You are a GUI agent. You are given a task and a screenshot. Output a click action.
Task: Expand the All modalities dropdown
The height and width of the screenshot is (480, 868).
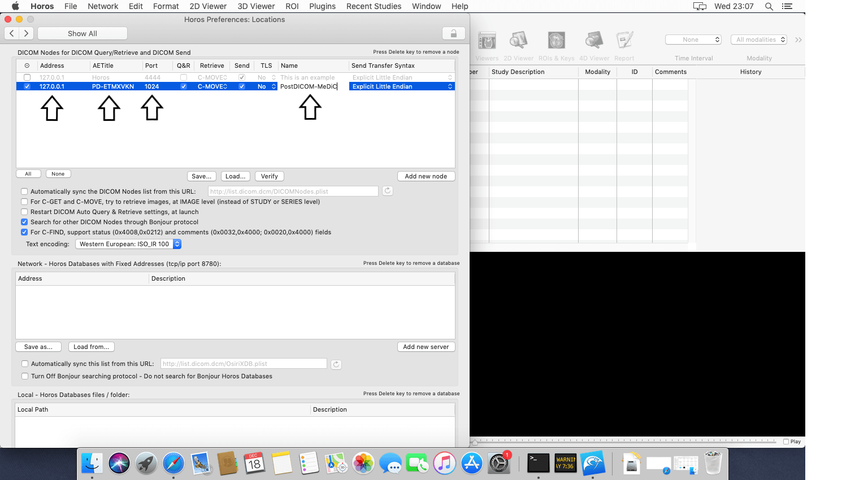(x=758, y=40)
